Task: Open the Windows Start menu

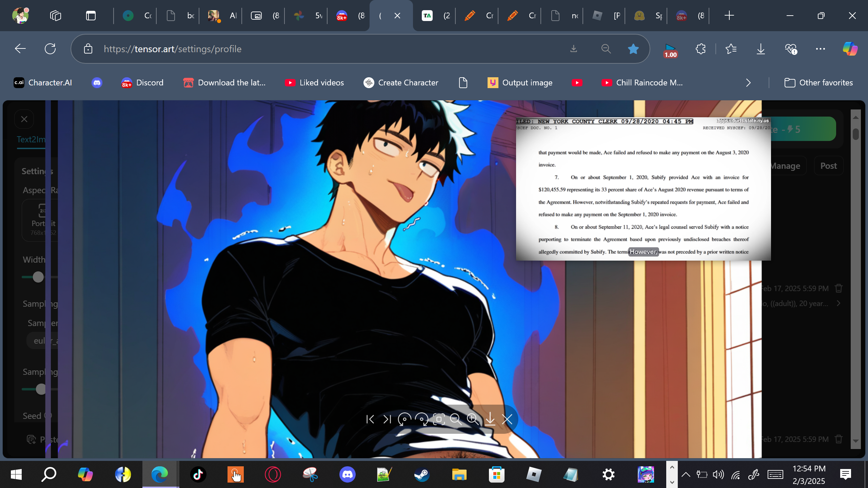Action: [16, 474]
